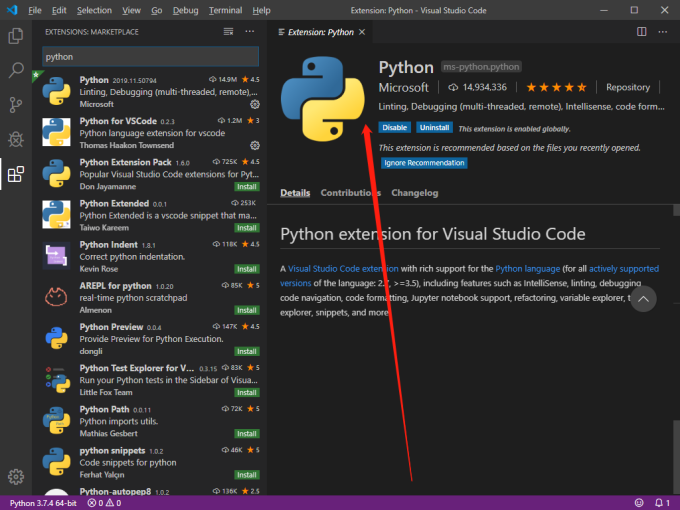Select Python Extension Pack list icon
Viewport: 680px width, 510px height.
click(x=56, y=173)
